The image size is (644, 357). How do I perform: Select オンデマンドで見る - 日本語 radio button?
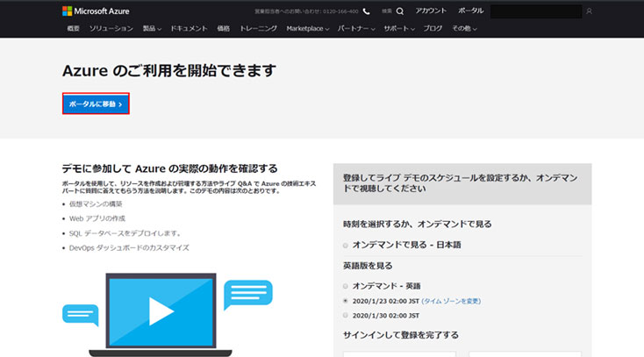346,246
